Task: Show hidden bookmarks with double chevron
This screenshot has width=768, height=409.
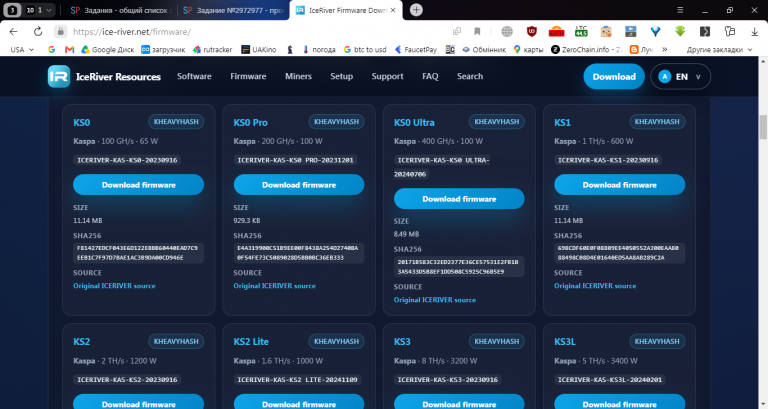Action: (x=665, y=49)
